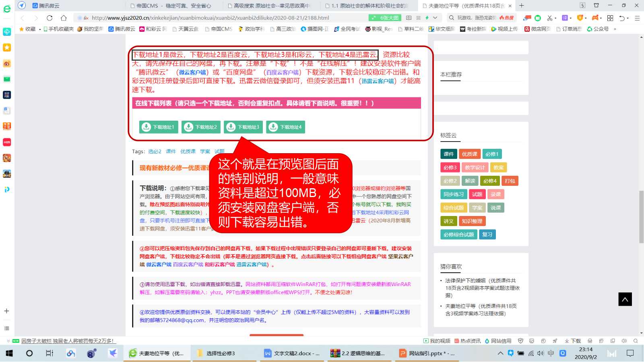Click the favorites star icon in left sidebar

click(7, 47)
